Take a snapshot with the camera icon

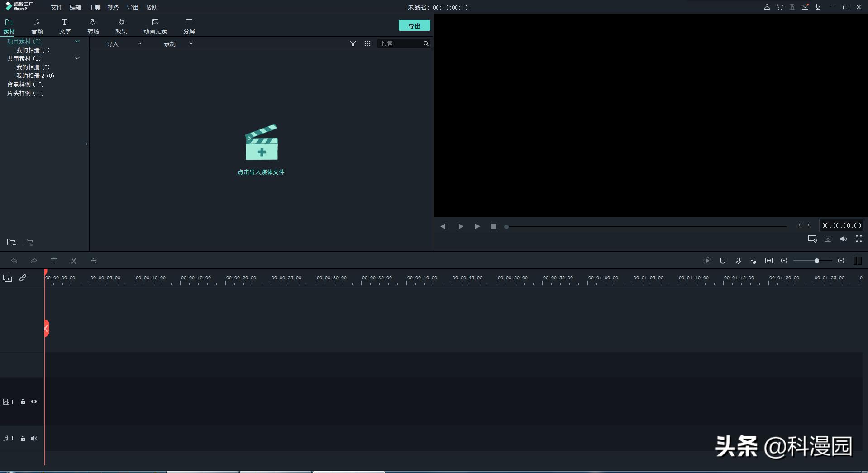tap(828, 239)
